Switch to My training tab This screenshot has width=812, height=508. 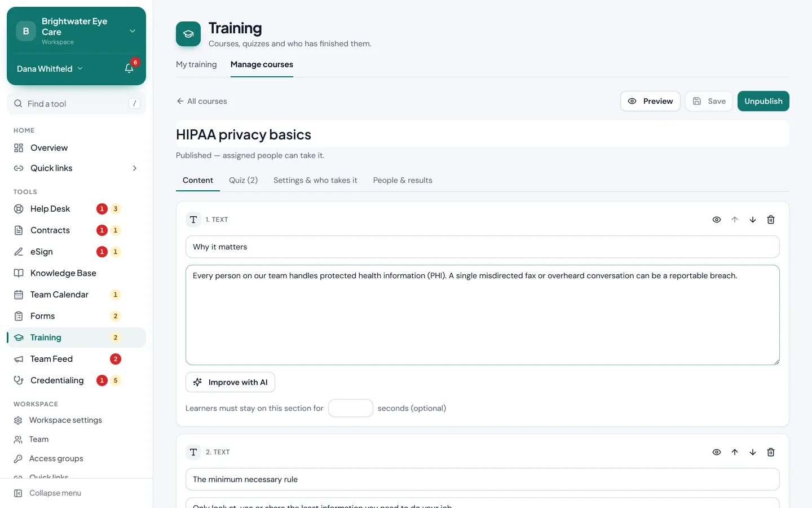[196, 64]
